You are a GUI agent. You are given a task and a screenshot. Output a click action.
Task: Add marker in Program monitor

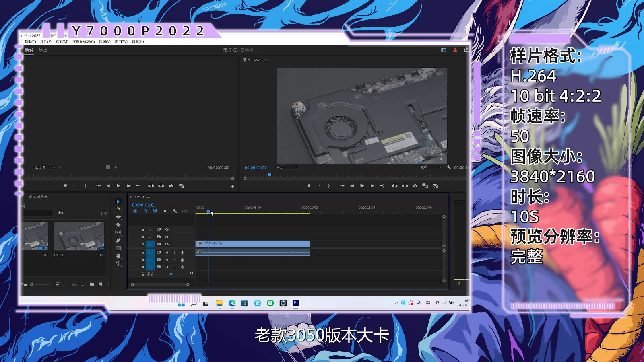(x=309, y=186)
